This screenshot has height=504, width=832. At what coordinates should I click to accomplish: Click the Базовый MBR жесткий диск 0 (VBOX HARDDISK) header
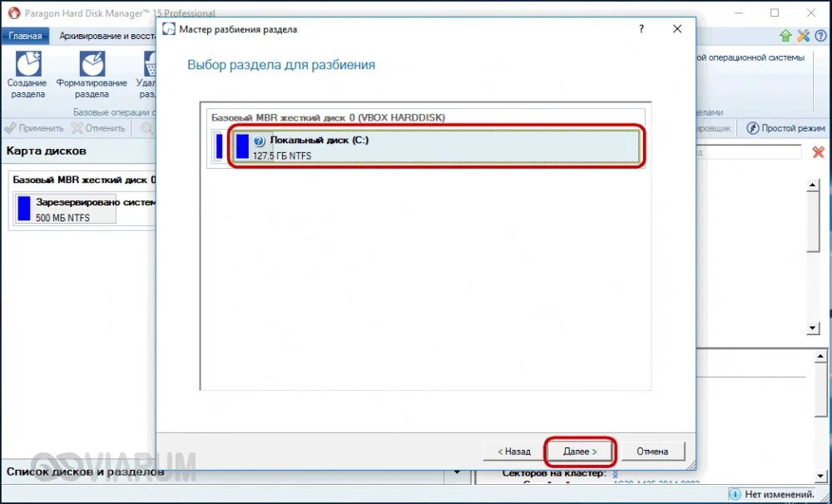click(329, 118)
